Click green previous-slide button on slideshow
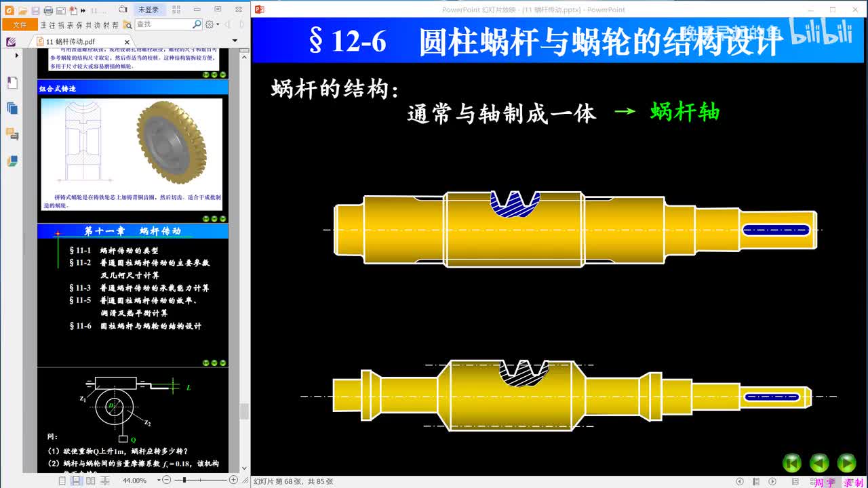 point(819,463)
